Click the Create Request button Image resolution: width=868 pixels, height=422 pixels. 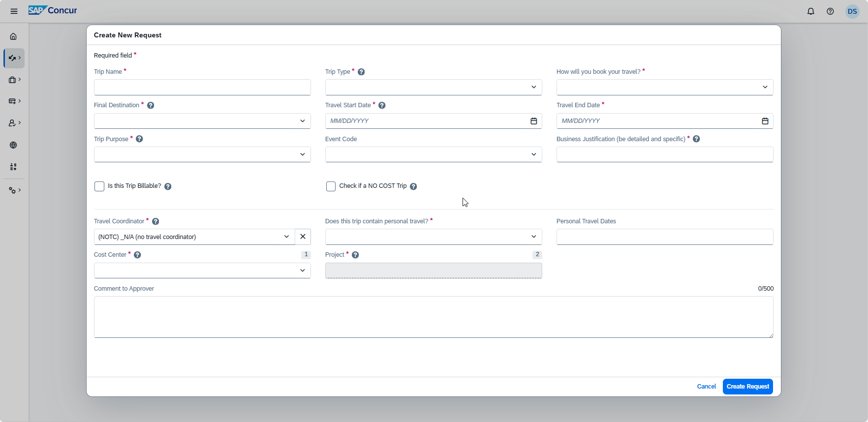[747, 387]
